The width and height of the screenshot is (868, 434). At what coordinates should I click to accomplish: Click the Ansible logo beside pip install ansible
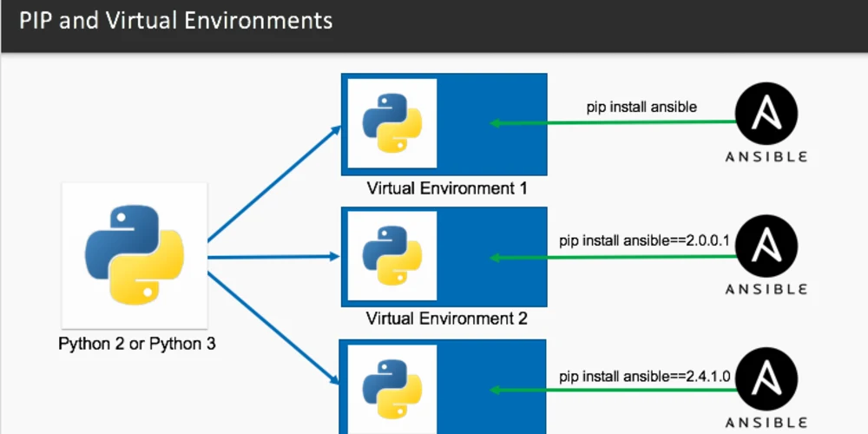(766, 114)
